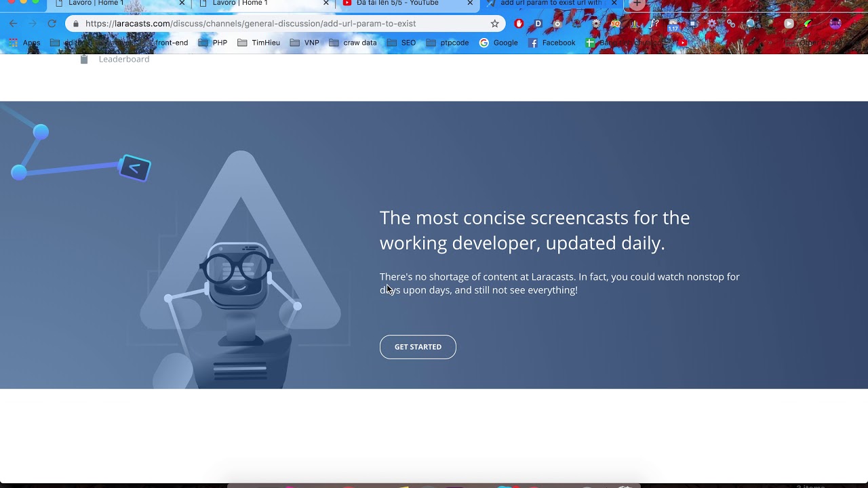Click the 'no shortage of content' paragraph
Screen dimensions: 868x488
tap(559, 283)
